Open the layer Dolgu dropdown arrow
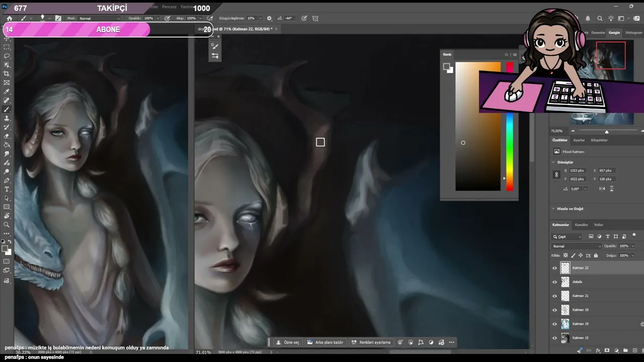 (x=632, y=255)
